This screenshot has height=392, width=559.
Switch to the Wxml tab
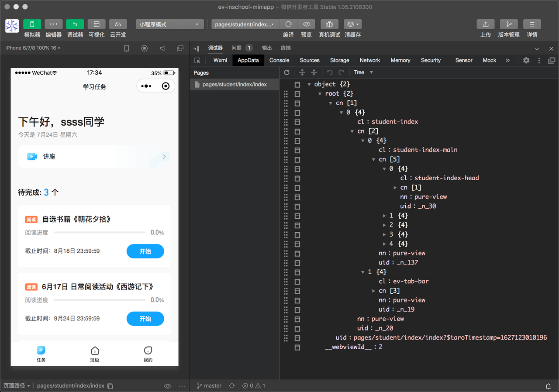tap(220, 60)
